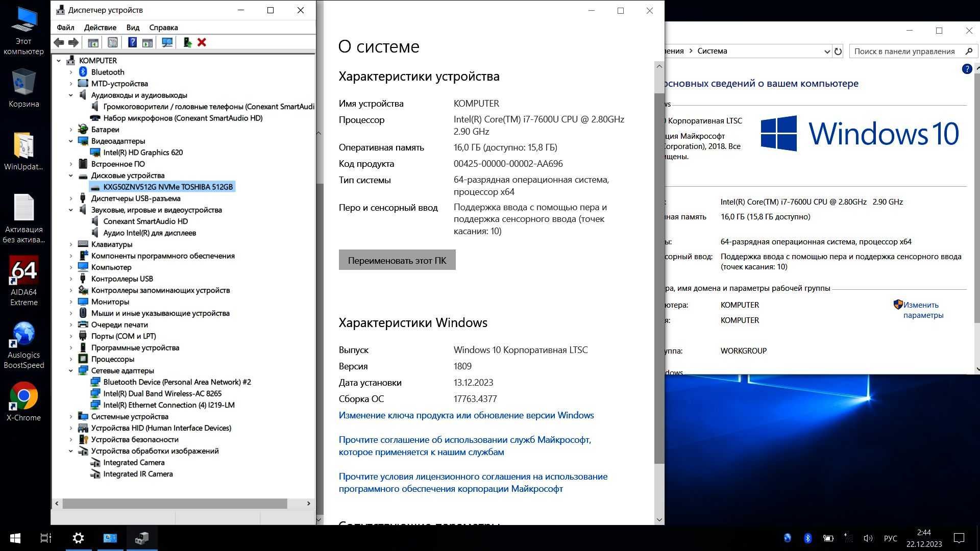Select the Корзина recycle bin icon
The height and width of the screenshot is (551, 980).
(23, 88)
